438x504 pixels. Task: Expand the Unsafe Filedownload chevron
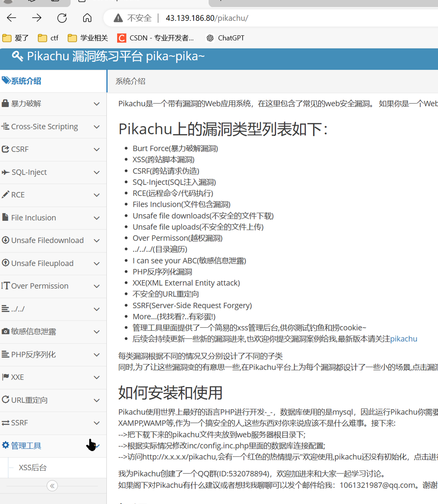(97, 241)
